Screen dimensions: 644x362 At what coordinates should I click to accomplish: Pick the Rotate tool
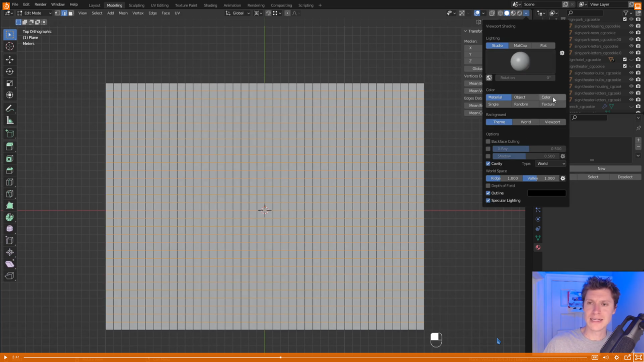pos(10,71)
